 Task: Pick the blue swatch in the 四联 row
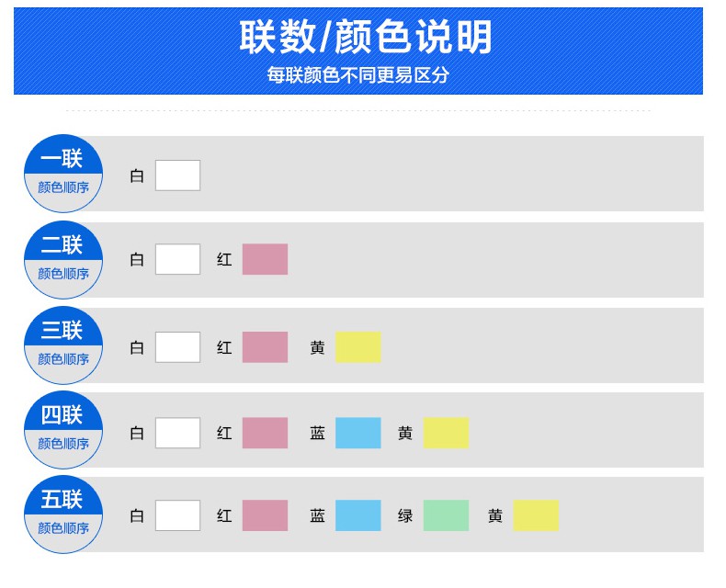point(357,433)
